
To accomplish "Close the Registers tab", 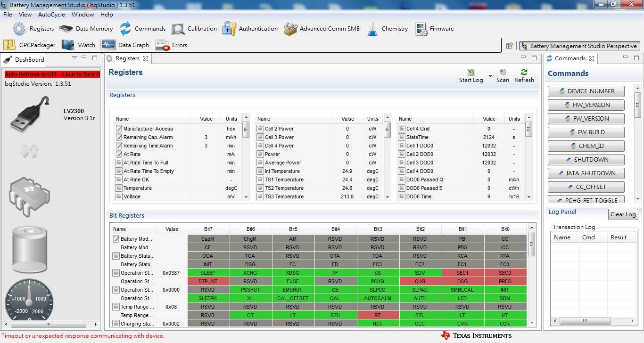I will (146, 58).
